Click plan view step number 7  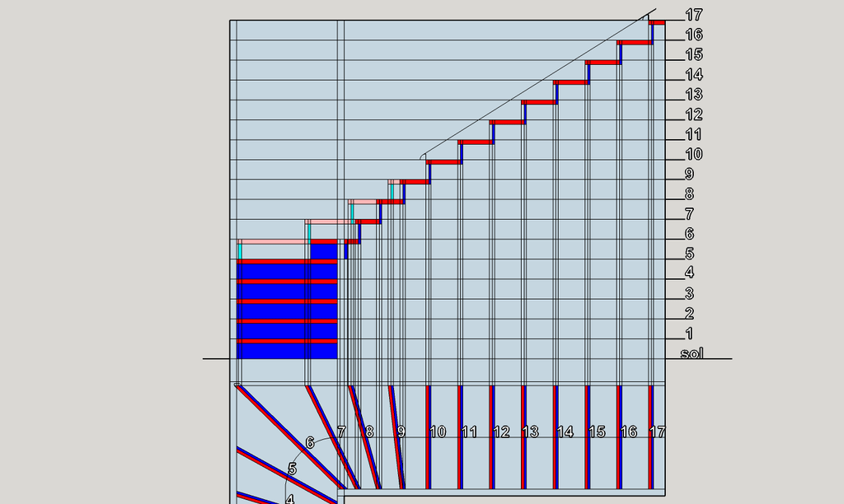point(341,432)
